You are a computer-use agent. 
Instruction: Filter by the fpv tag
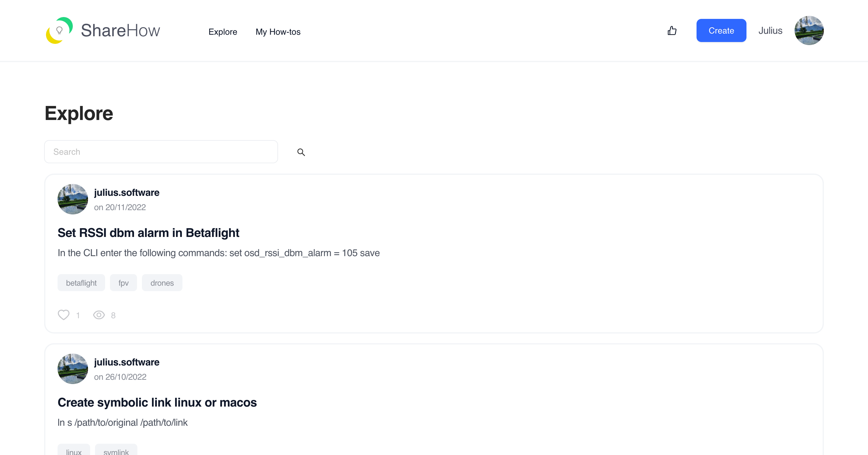pos(123,283)
